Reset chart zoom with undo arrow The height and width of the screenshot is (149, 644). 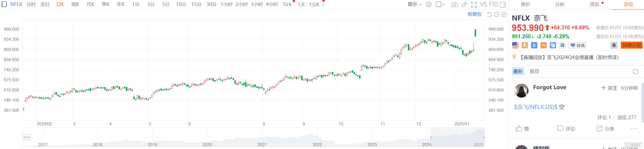coord(489,15)
